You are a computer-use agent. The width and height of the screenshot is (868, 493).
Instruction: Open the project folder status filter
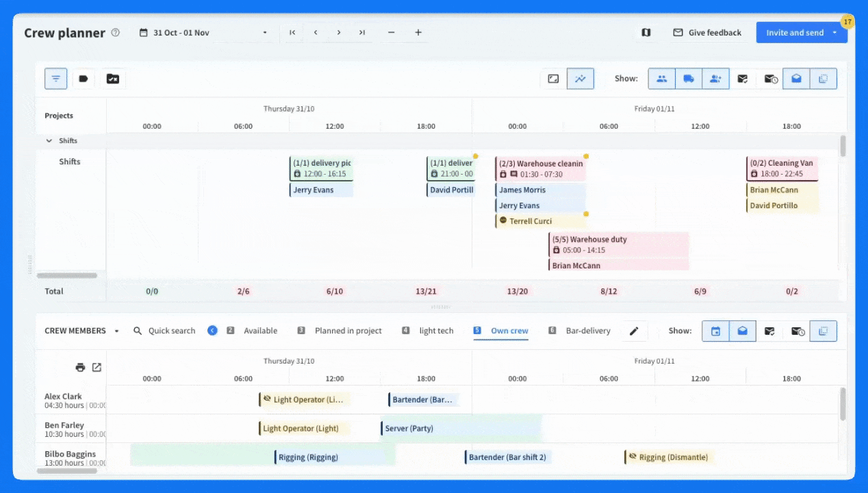[x=113, y=79]
